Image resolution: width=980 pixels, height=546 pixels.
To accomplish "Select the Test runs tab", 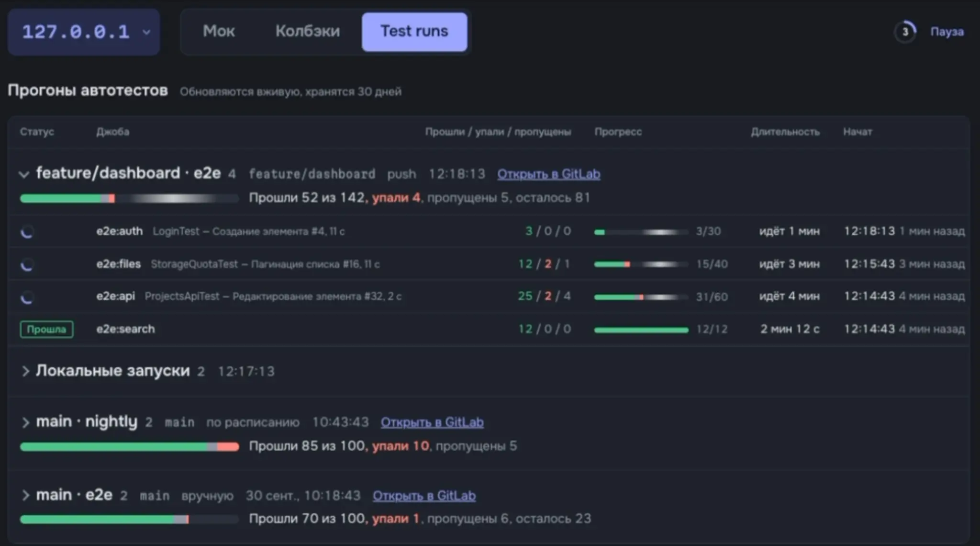I will pos(414,32).
